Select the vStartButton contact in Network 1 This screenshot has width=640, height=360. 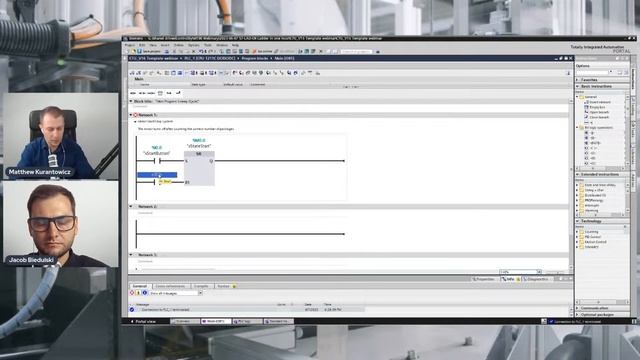(x=157, y=161)
